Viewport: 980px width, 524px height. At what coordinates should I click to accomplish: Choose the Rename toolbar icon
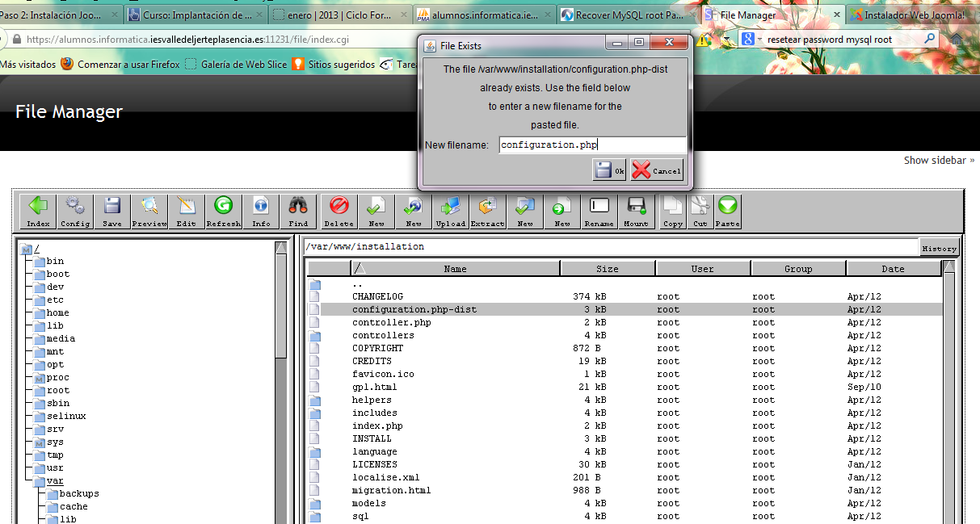(599, 212)
